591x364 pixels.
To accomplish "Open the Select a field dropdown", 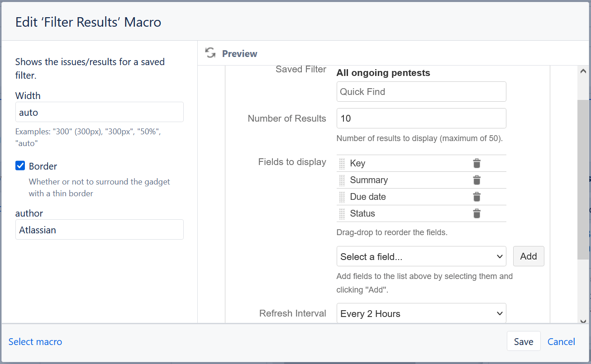I will (421, 256).
